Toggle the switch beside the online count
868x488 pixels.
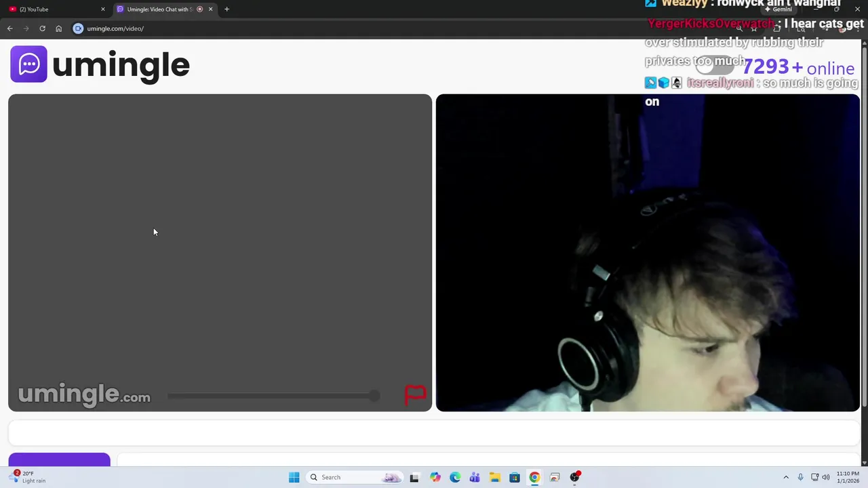tap(715, 66)
